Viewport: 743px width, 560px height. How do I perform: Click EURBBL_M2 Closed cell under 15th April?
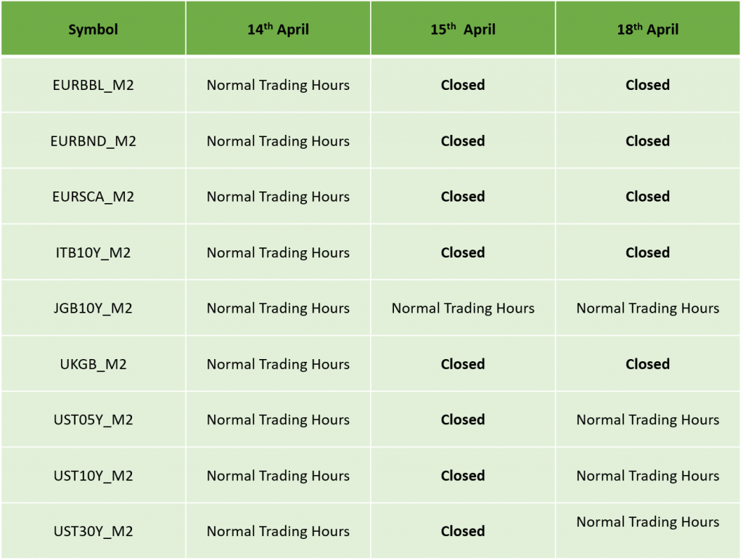(x=463, y=85)
